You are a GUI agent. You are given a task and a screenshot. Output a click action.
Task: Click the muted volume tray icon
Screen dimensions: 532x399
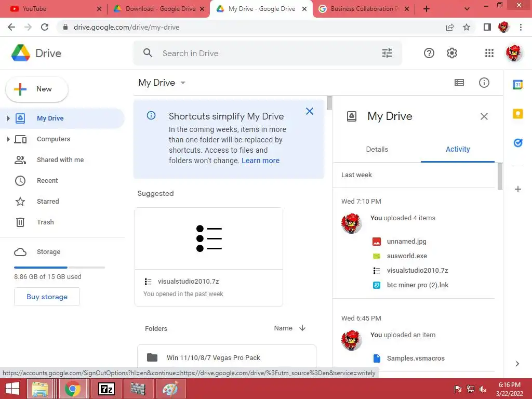[x=483, y=389]
